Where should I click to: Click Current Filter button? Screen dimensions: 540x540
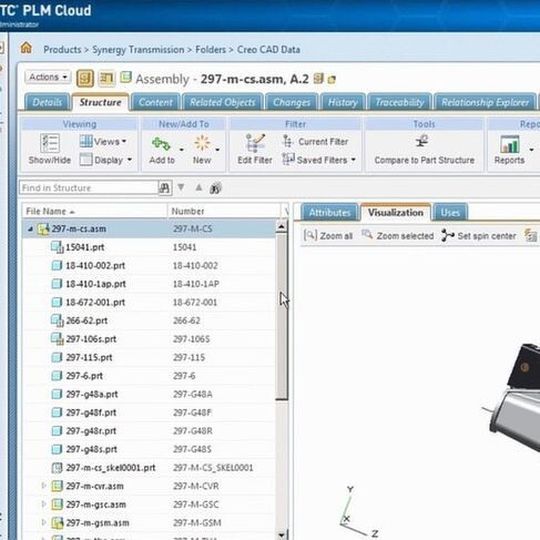point(315,142)
